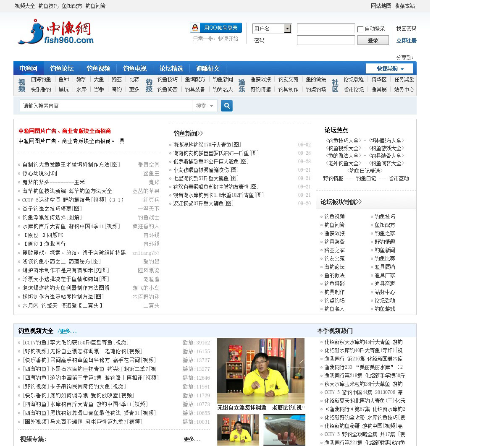Image resolution: width=504 pixels, height=446 pixels.
Task: Open 网站地图 site map link
Action: pyautogui.click(x=381, y=6)
